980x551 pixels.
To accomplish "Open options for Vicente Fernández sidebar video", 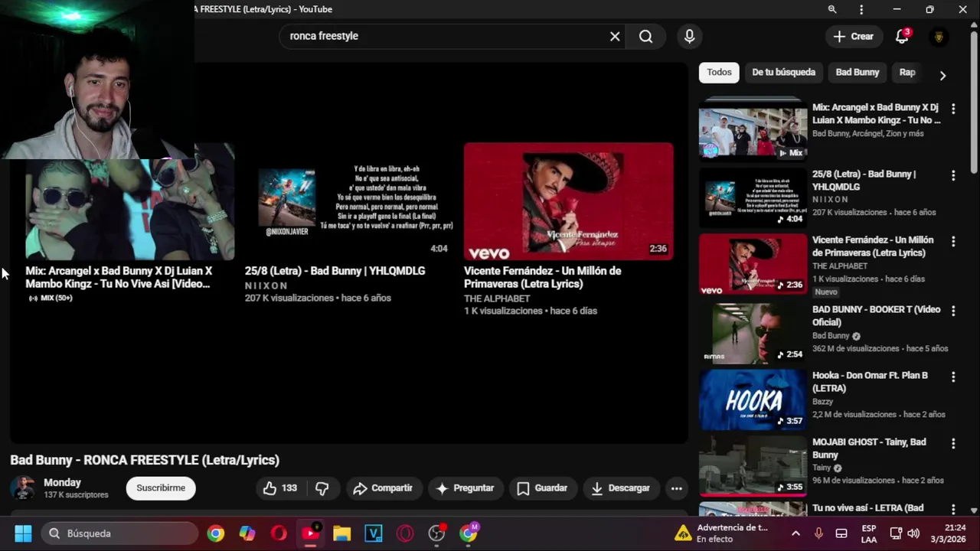I will (x=953, y=241).
